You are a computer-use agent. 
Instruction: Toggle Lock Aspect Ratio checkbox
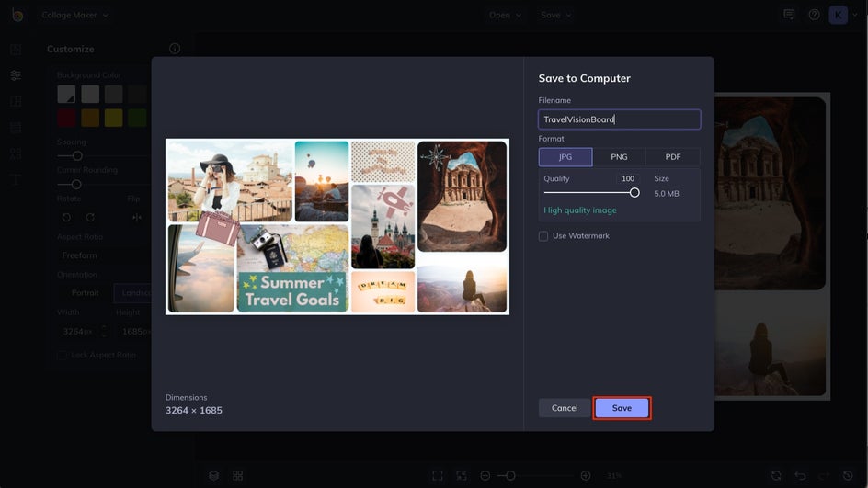pos(62,356)
